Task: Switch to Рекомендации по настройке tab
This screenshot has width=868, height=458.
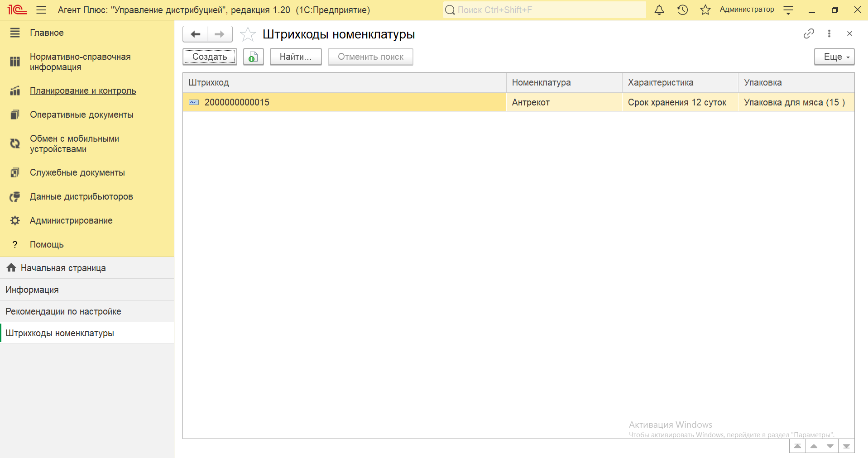Action: (x=63, y=311)
